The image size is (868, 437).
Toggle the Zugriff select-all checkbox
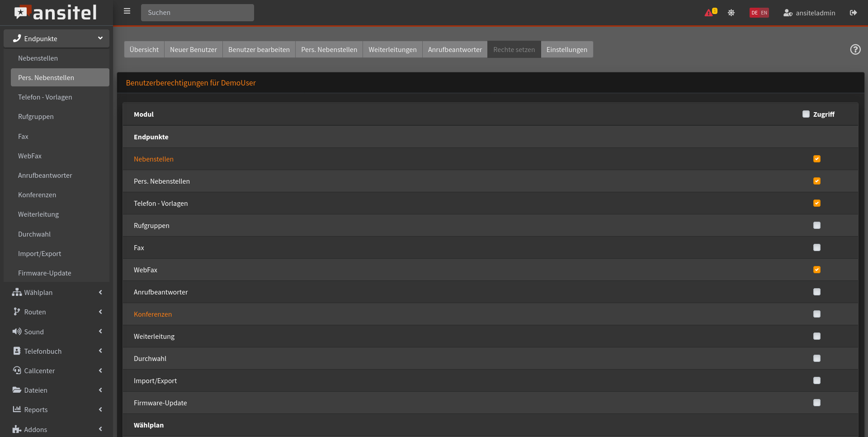806,114
